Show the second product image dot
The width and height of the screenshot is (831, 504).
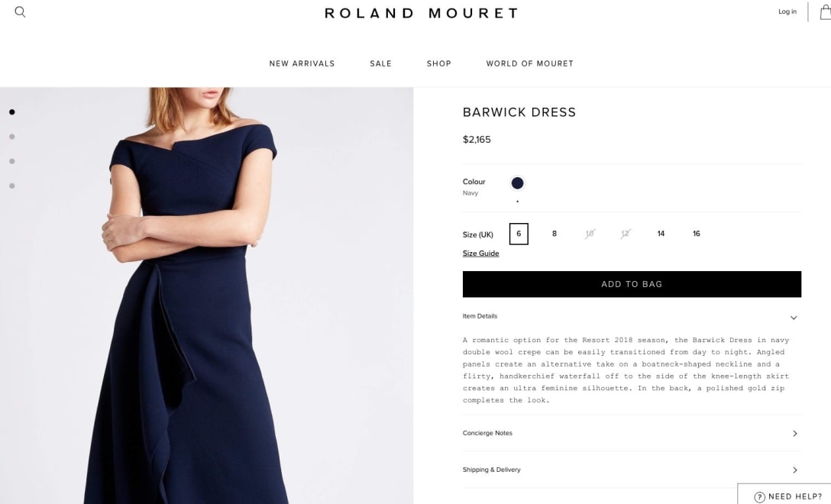[12, 137]
